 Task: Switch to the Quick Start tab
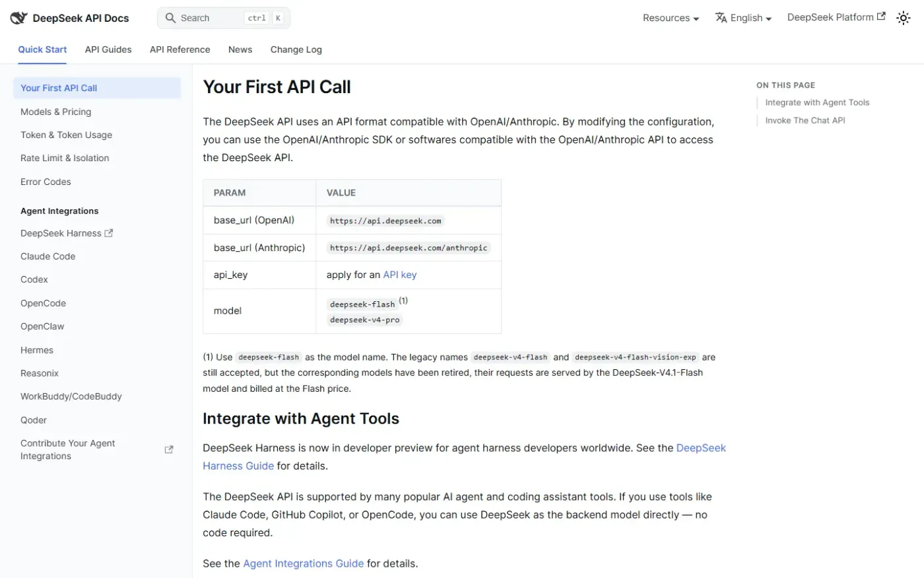click(x=42, y=50)
